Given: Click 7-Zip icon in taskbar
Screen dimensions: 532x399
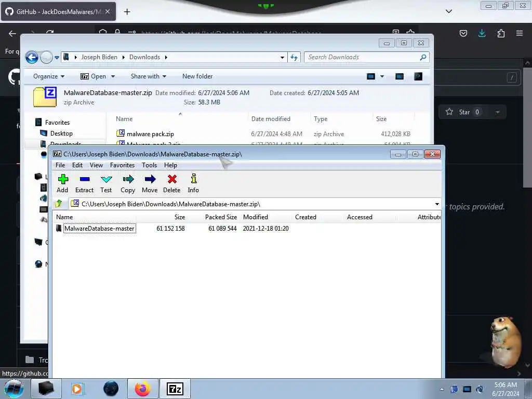Looking at the screenshot, I should pyautogui.click(x=175, y=389).
